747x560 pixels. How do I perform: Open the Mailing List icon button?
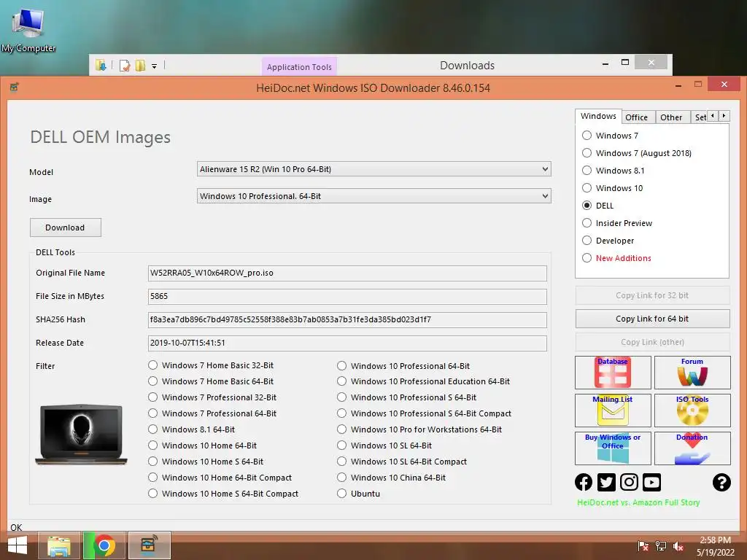pyautogui.click(x=613, y=410)
